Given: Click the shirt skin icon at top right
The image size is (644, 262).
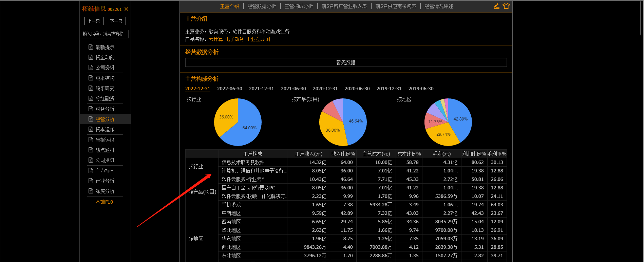Looking at the screenshot, I should [x=506, y=6].
